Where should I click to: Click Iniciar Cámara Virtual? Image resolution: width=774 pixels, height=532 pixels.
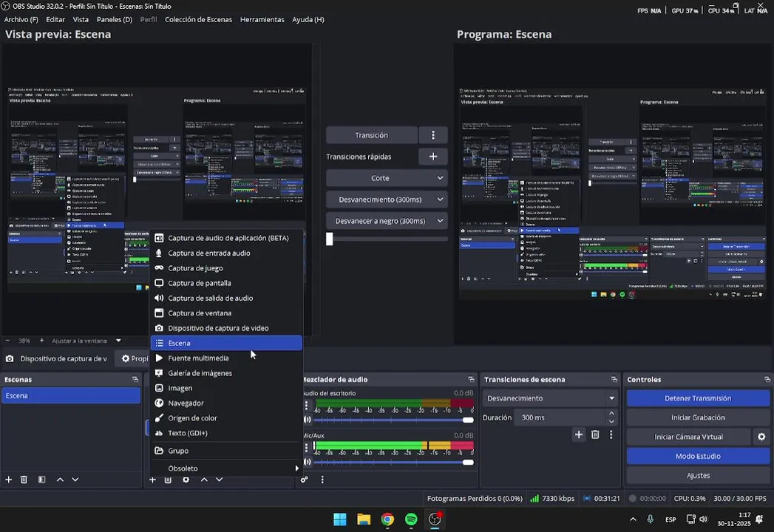tap(688, 437)
